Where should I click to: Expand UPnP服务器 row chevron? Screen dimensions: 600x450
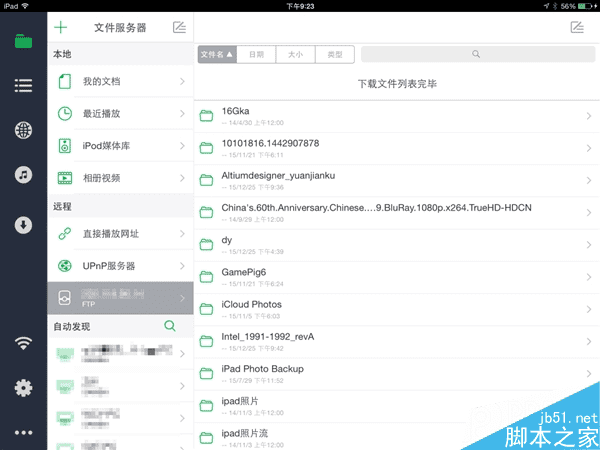click(x=183, y=266)
